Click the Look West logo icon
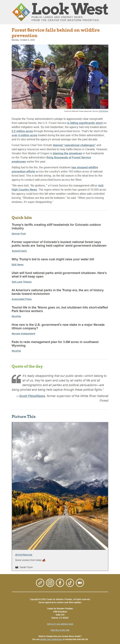Viewport: 120px width, 644px height. pyautogui.click(x=21, y=12)
